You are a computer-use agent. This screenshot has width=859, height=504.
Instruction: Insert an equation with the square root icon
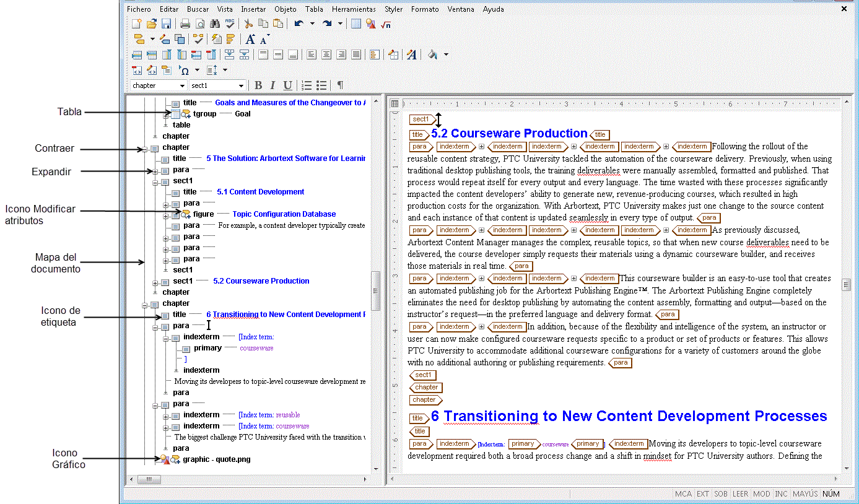(385, 24)
